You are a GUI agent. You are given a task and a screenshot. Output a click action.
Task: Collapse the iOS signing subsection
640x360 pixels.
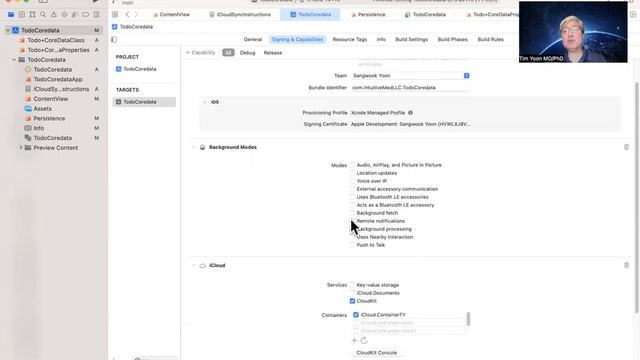204,102
